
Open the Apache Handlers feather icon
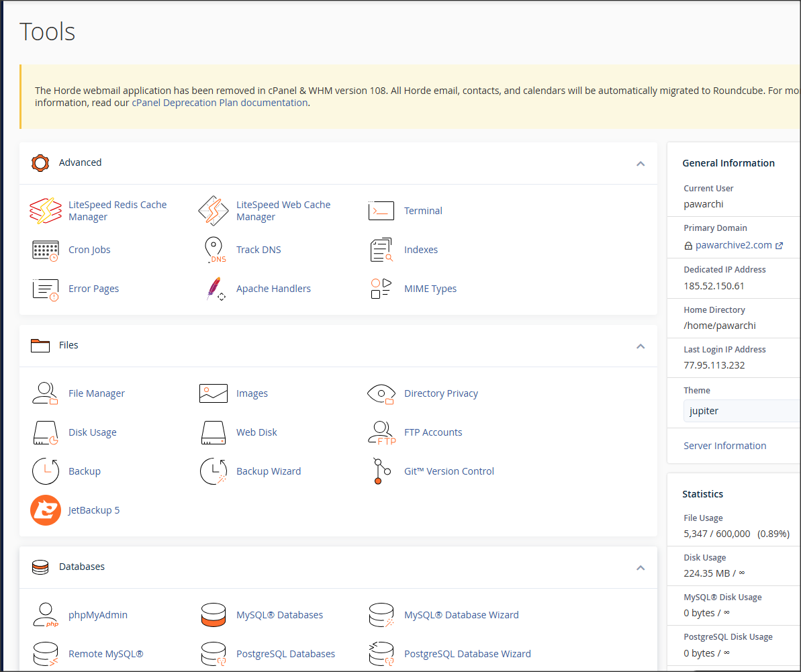point(214,289)
